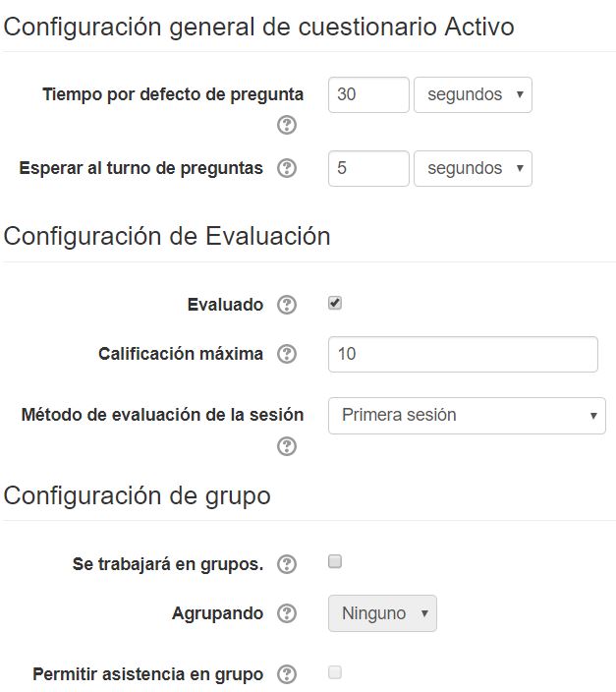The height and width of the screenshot is (692, 616).
Task: Click help icon next to Calificación máxima
Action: (287, 354)
